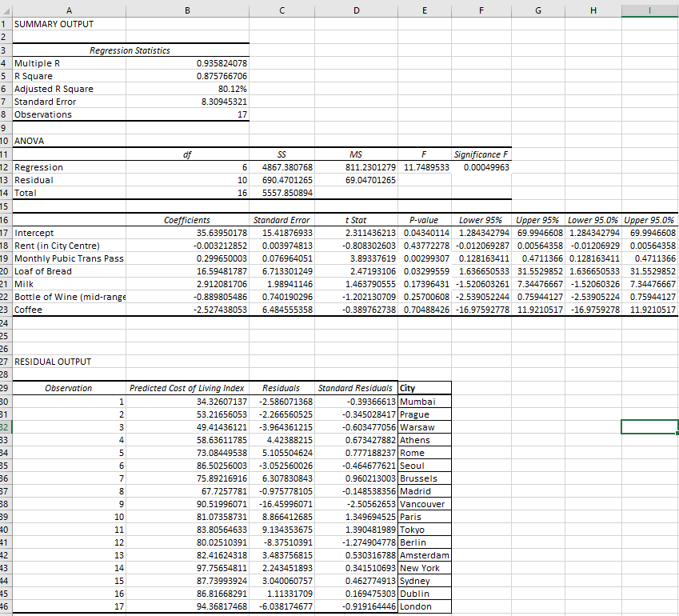Select row 12 header
Screen dimensions: 679x616
tap(7, 166)
